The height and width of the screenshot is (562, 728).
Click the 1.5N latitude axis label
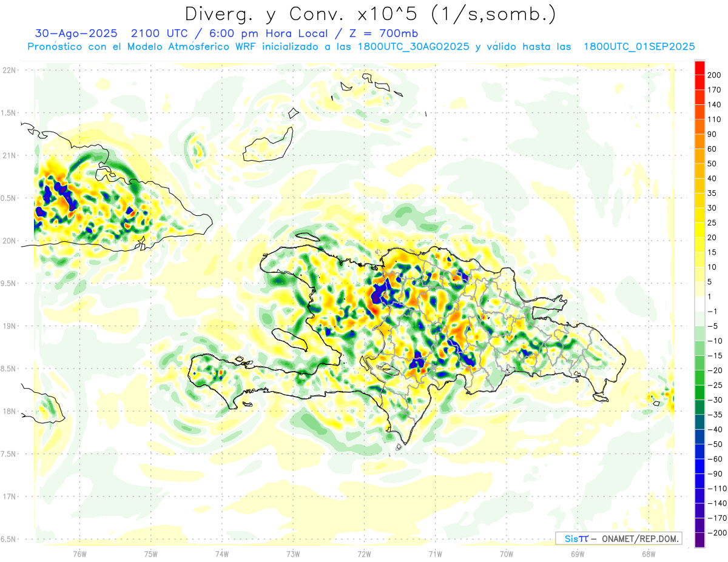click(x=8, y=113)
